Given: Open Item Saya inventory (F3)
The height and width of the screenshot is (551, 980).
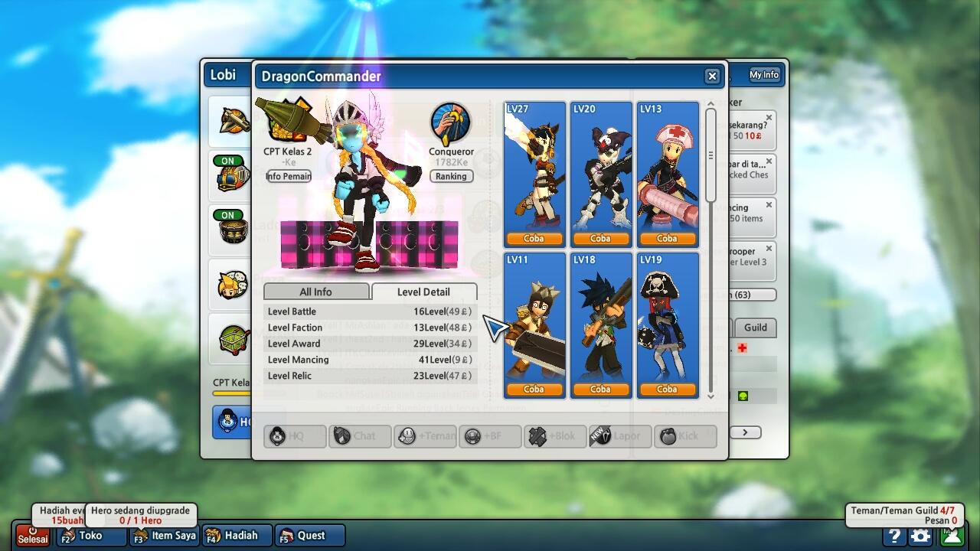Looking at the screenshot, I should pyautogui.click(x=164, y=536).
